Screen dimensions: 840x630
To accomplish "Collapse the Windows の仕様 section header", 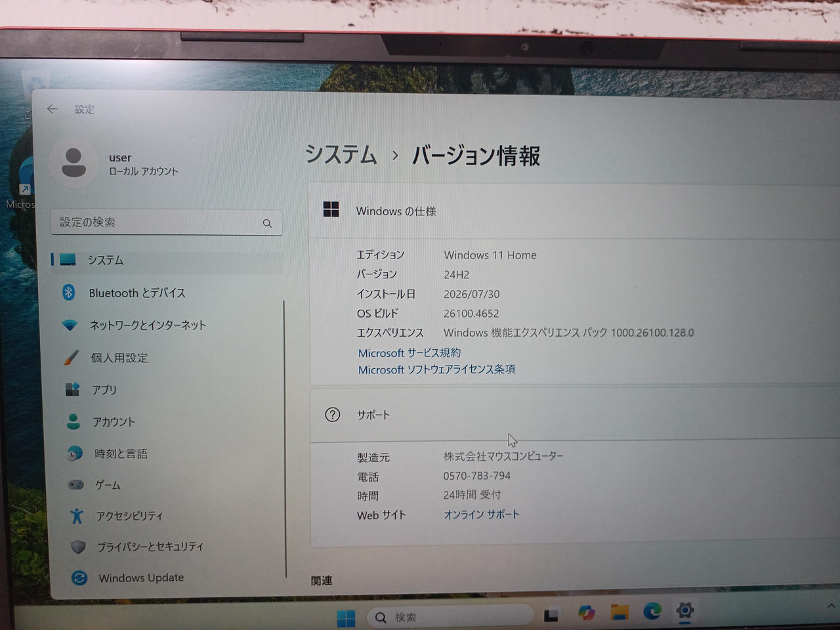I will point(574,211).
